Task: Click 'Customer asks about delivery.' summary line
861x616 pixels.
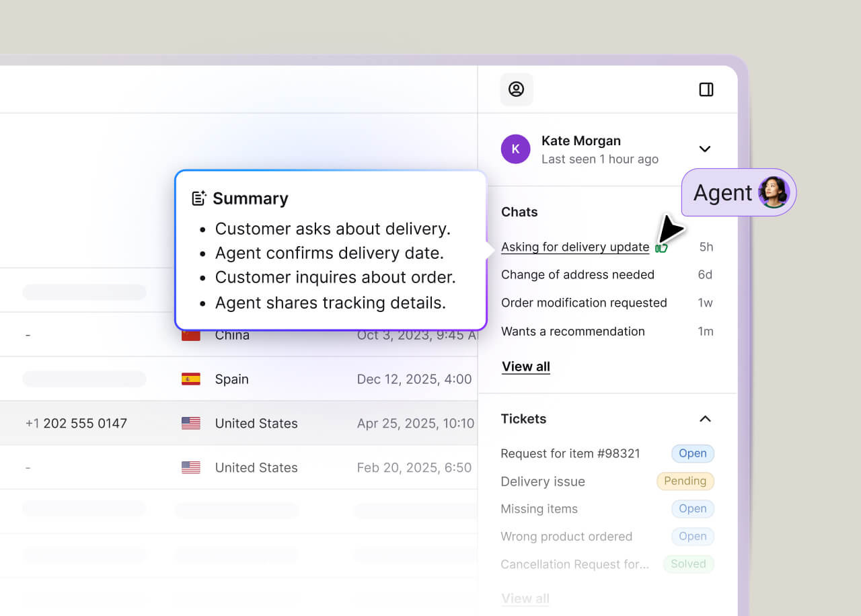Action: coord(333,229)
